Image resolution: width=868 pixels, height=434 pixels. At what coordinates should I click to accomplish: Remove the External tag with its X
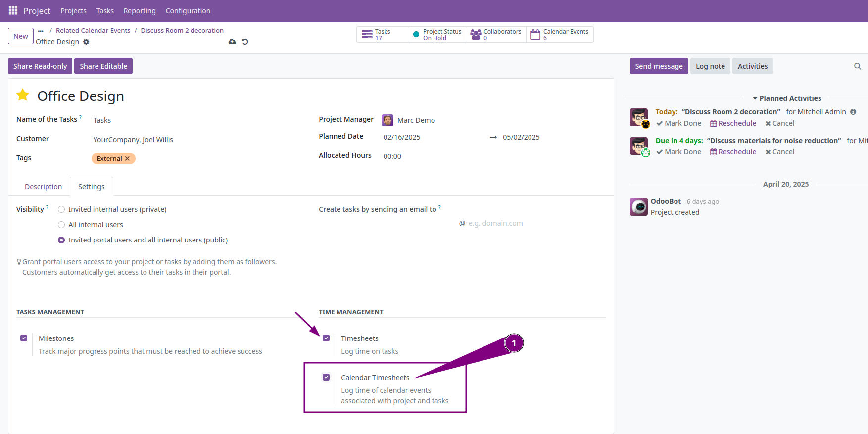tap(127, 158)
